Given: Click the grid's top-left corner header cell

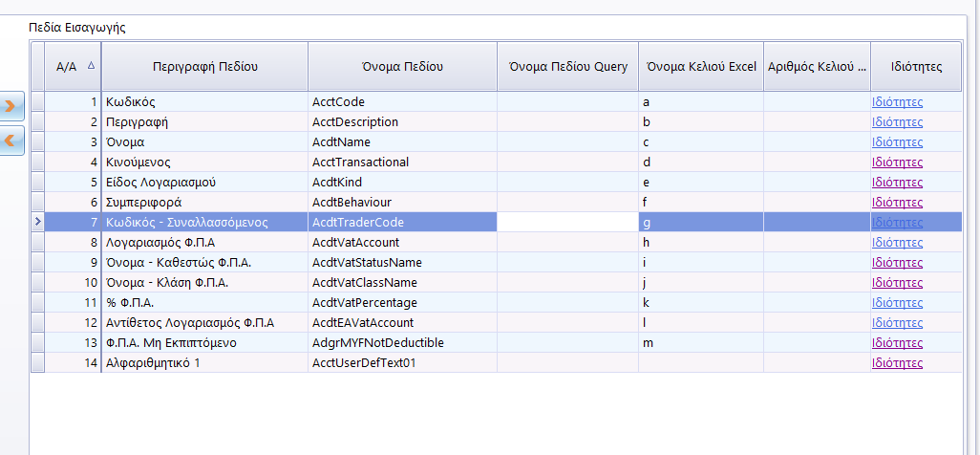Looking at the screenshot, I should coord(37,67).
